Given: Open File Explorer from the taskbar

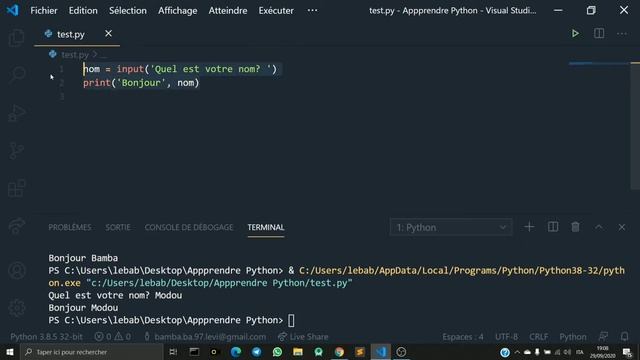Looking at the screenshot, I should [x=298, y=352].
